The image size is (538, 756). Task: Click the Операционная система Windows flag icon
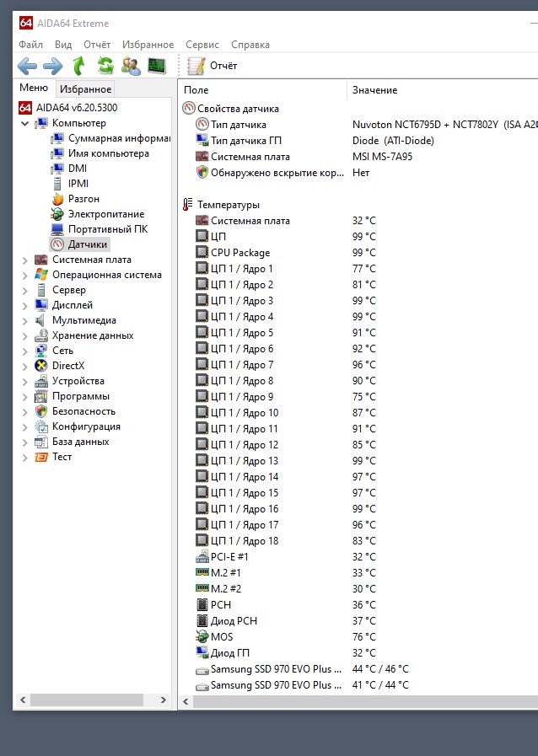[x=41, y=275]
